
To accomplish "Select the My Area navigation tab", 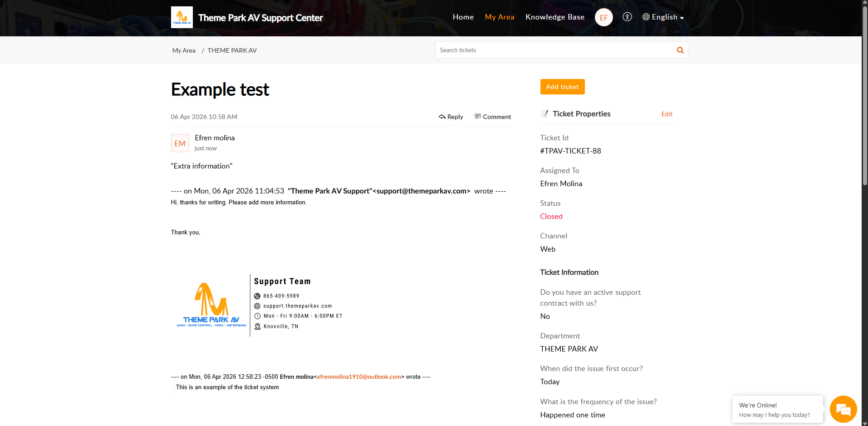I will click(x=500, y=17).
